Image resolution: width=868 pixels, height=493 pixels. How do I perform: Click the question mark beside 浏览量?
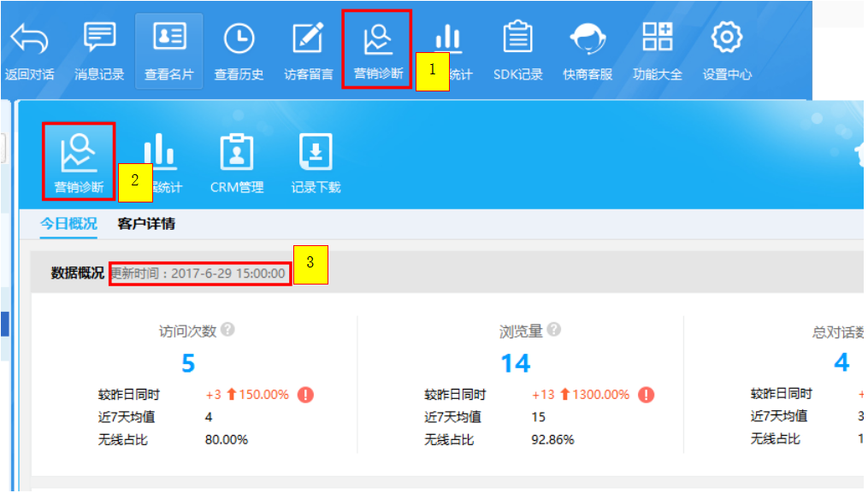pyautogui.click(x=554, y=330)
